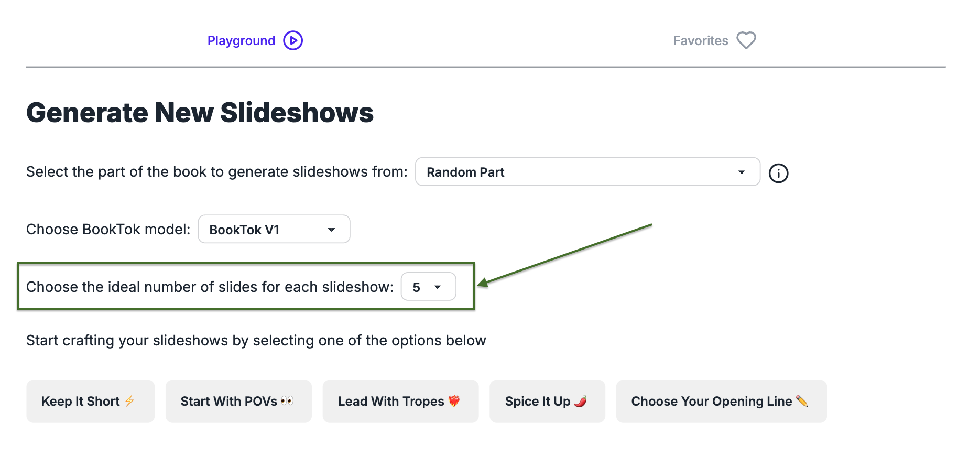
Task: Click the pencil on Choose Your Opening Line
Action: [803, 401]
